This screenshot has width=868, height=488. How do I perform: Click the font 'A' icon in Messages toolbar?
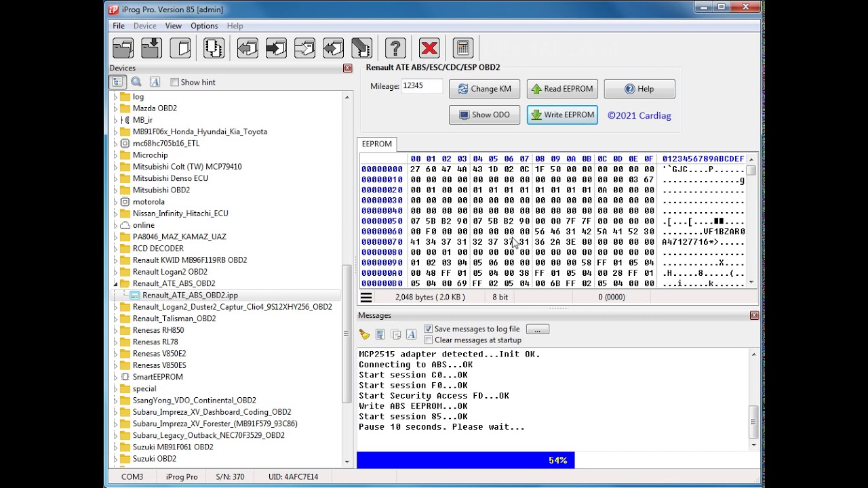pos(411,334)
